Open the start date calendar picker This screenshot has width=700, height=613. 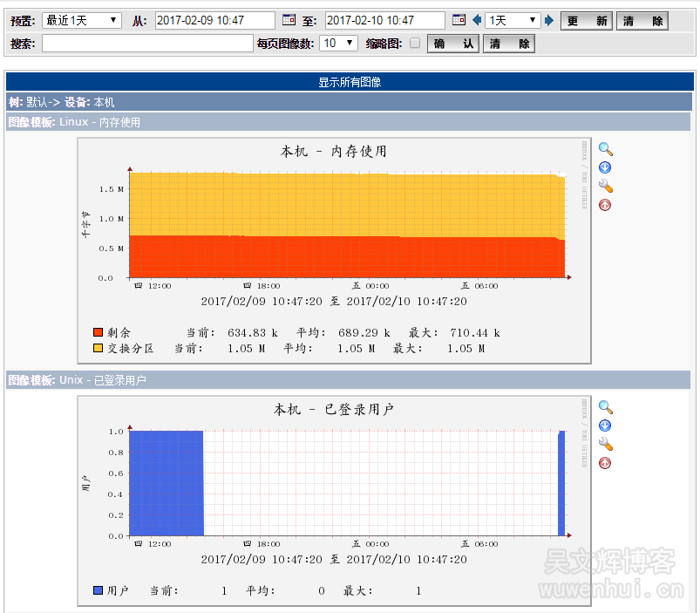coord(290,20)
